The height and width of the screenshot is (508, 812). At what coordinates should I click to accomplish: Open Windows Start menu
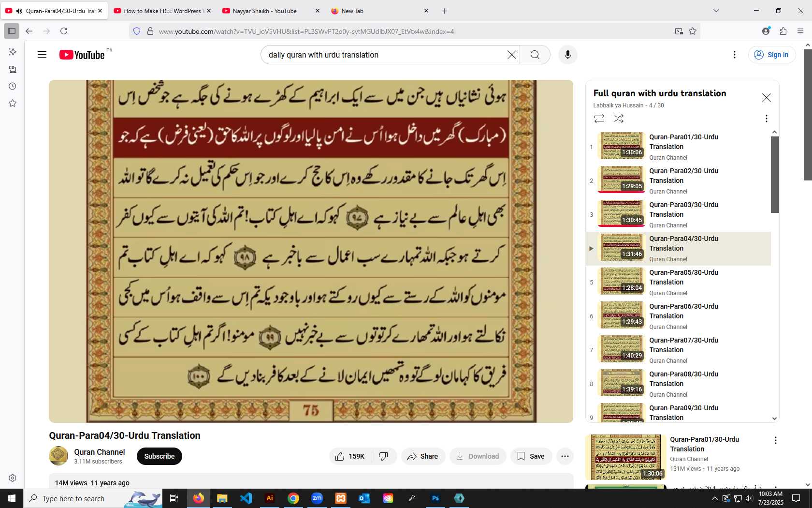[12, 498]
